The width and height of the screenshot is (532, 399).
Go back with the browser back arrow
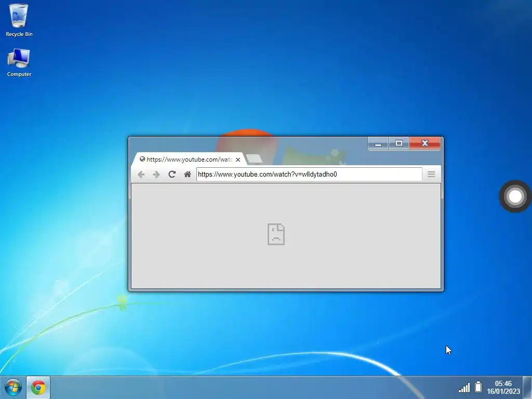pyautogui.click(x=141, y=175)
